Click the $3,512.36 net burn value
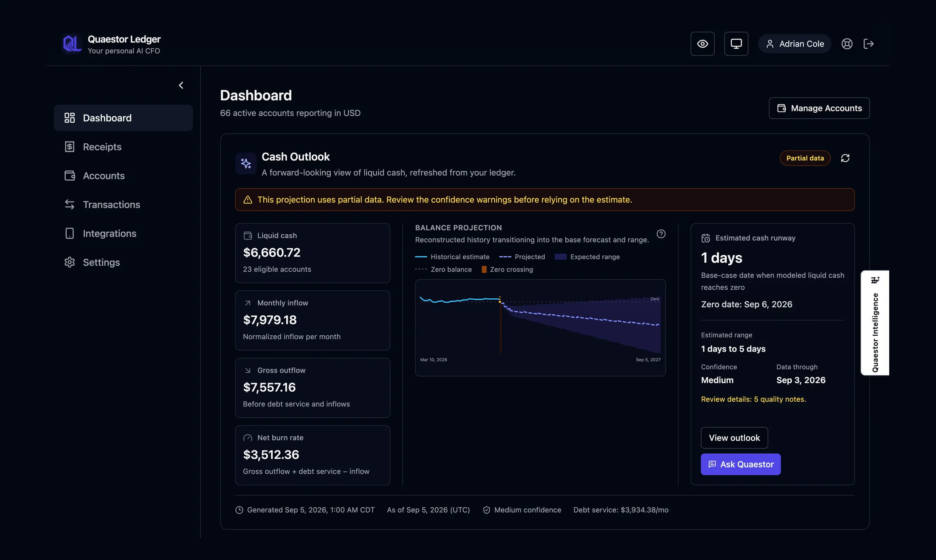 coord(271,455)
